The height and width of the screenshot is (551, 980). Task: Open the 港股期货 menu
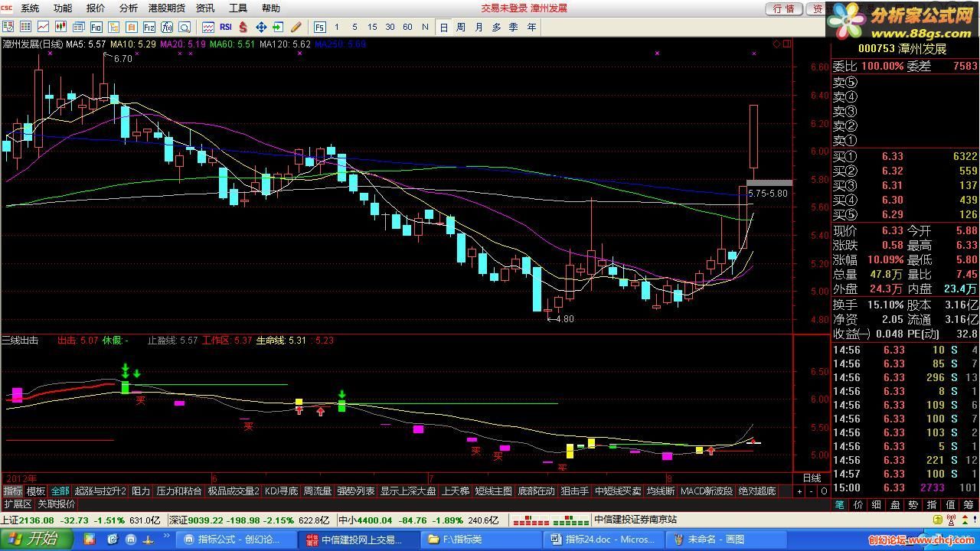[166, 8]
